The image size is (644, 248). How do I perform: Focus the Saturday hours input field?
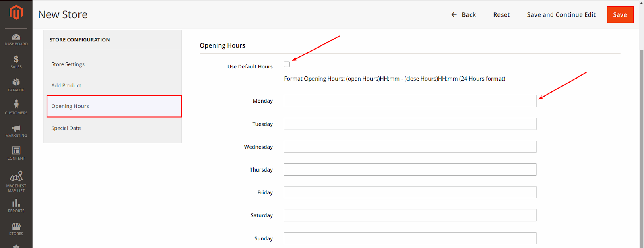pos(410,215)
